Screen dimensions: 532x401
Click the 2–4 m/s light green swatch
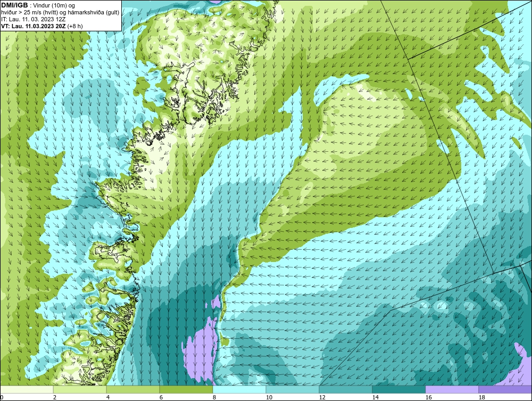(80, 389)
